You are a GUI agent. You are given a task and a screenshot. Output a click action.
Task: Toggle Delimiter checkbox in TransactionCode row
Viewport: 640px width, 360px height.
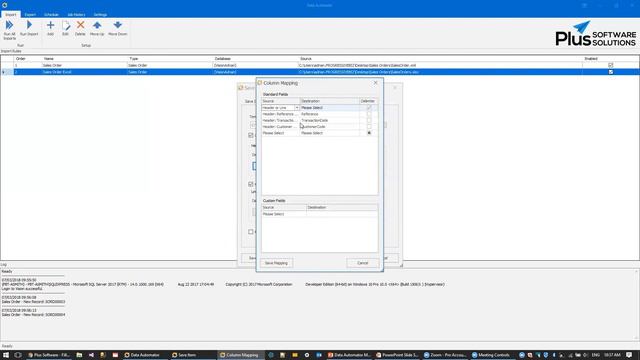[x=369, y=120]
